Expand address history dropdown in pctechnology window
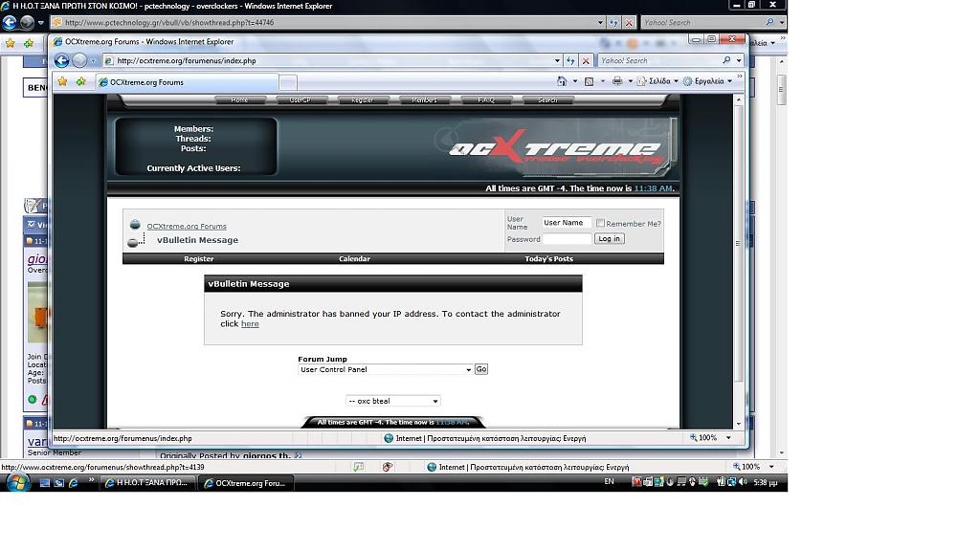Image resolution: width=980 pixels, height=551 pixels. 600,23
